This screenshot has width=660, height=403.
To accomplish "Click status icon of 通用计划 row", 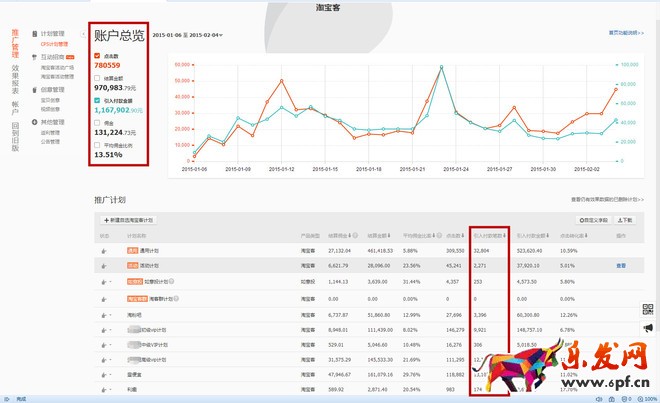I will tap(103, 250).
